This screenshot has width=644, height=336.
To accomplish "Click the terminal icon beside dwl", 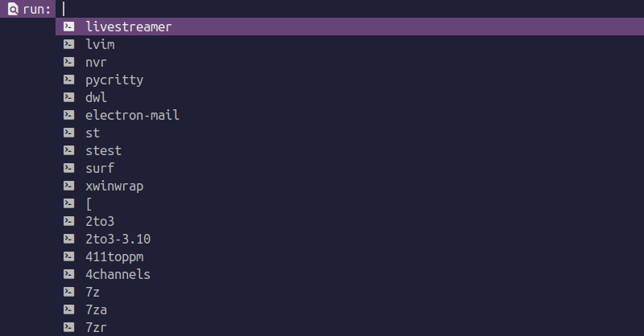I will click(69, 97).
